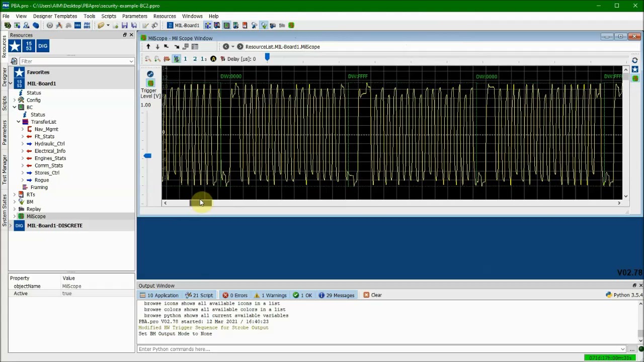Click the red waveform icon in scope toolbar
Viewport: 644px width, 362px height.
coord(167,59)
